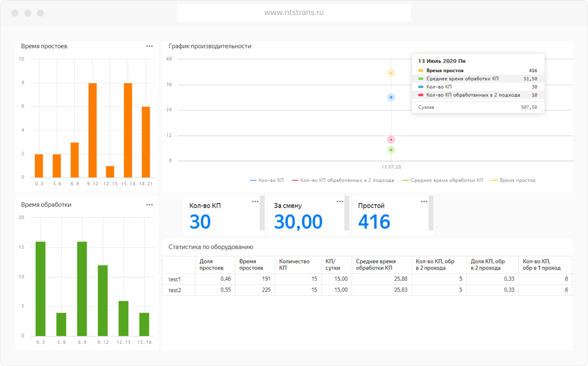This screenshot has width=588, height=366.
Task: Open the Время обработки widget options menu
Action: click(x=149, y=205)
